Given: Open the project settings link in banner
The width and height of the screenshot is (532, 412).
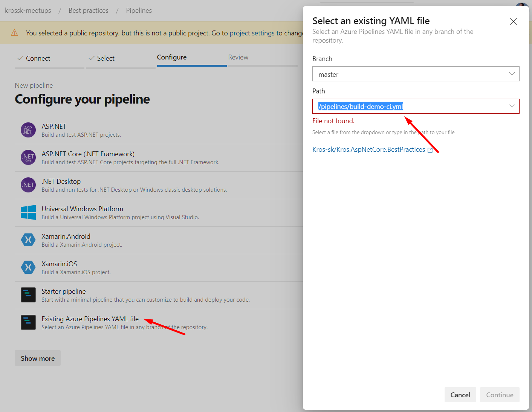Looking at the screenshot, I should tap(252, 33).
